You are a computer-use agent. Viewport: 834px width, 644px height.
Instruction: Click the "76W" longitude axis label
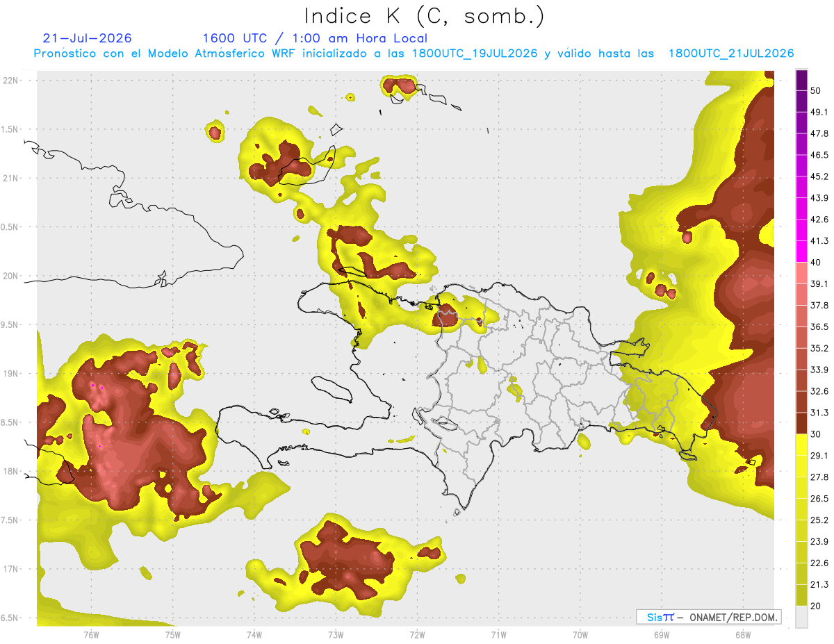[x=91, y=635]
